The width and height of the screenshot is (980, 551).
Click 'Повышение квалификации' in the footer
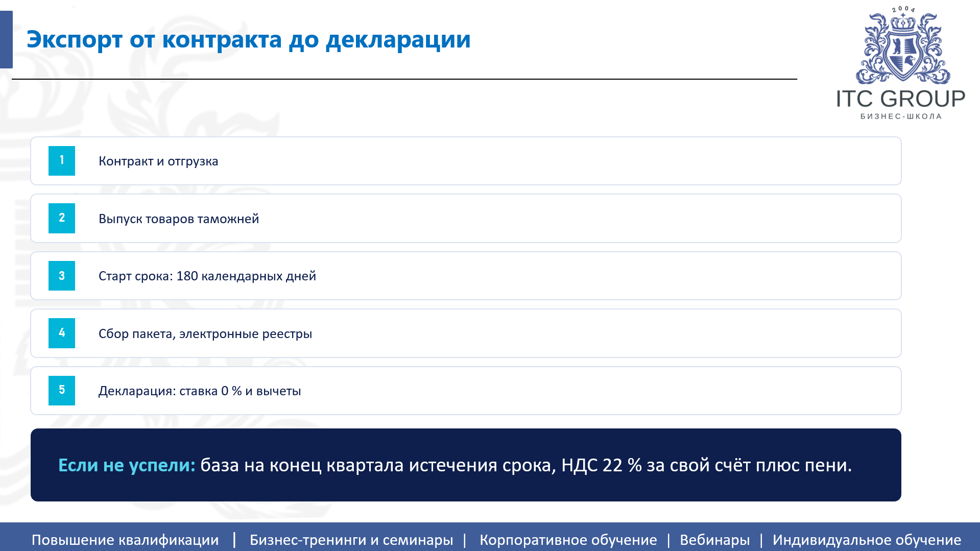click(125, 540)
